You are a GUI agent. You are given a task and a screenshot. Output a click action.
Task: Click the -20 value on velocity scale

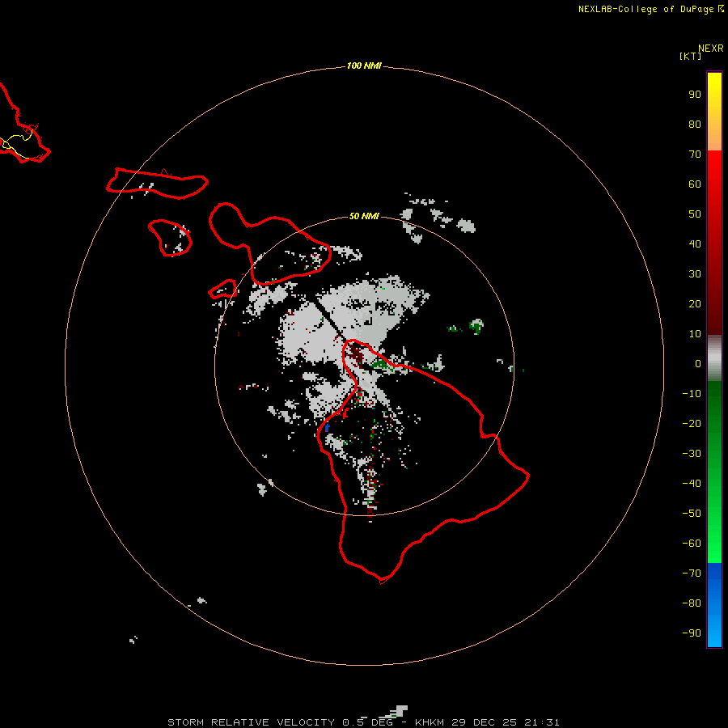click(692, 424)
